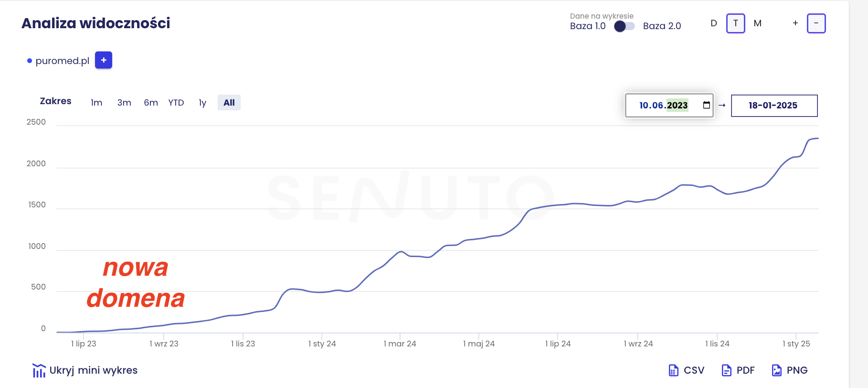Click the CSV export file icon
Screen dimensions: 868x388
coord(673,370)
